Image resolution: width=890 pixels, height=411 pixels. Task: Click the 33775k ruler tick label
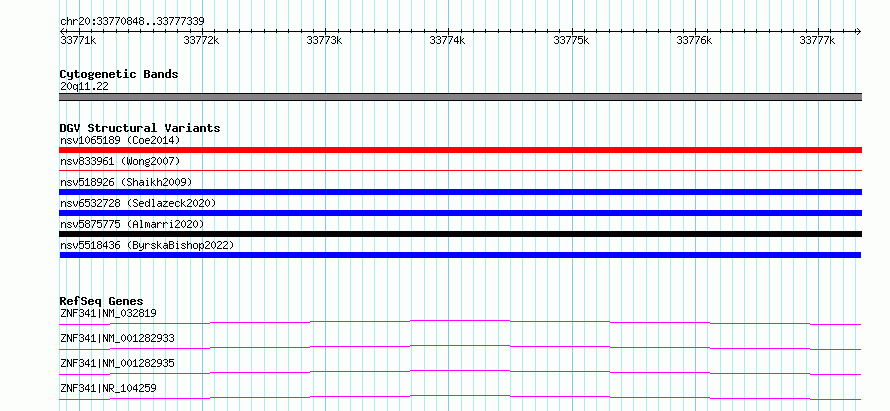tap(571, 41)
